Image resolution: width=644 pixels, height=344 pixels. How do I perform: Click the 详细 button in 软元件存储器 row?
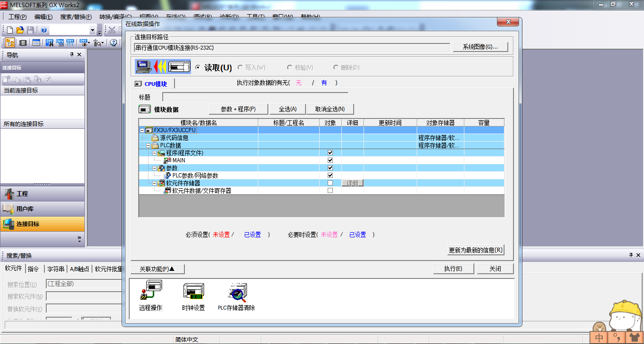pyautogui.click(x=353, y=183)
